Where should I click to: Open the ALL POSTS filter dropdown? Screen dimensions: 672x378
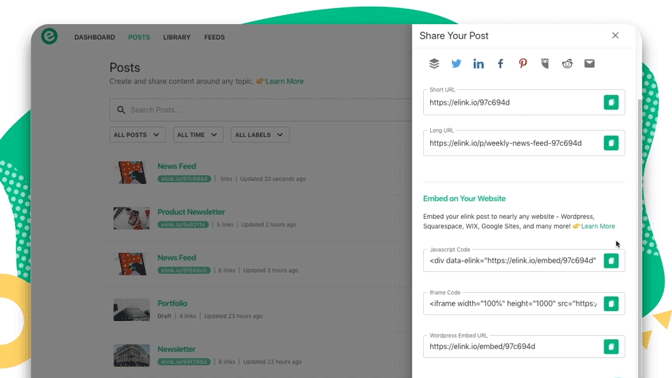tap(137, 135)
